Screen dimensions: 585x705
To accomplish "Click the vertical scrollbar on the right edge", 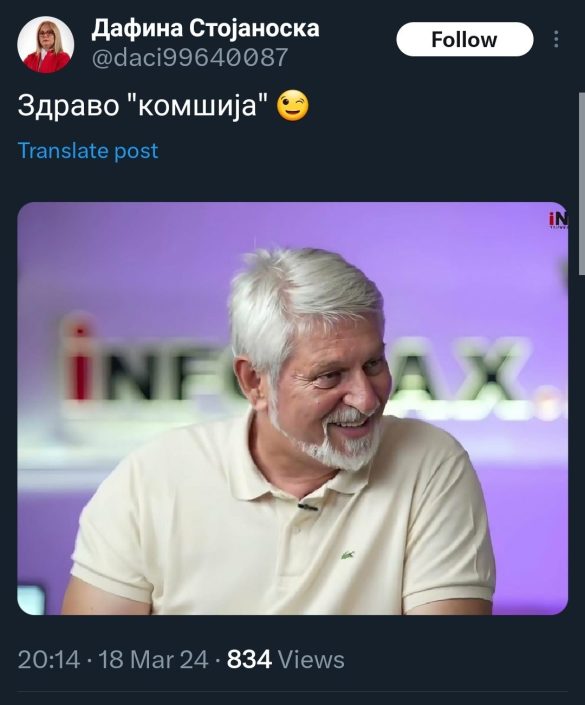I will point(581,182).
